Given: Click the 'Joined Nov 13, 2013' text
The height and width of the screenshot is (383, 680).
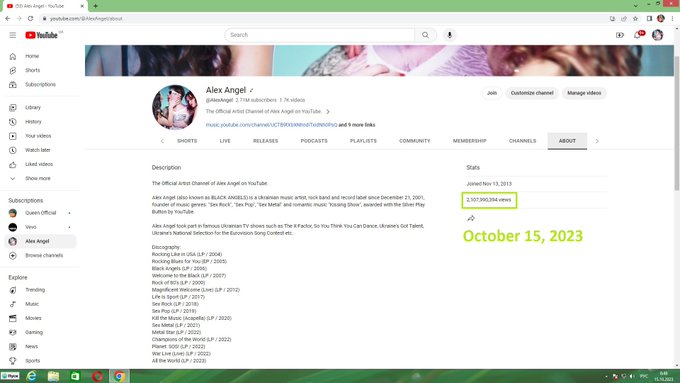Looking at the screenshot, I should 489,184.
